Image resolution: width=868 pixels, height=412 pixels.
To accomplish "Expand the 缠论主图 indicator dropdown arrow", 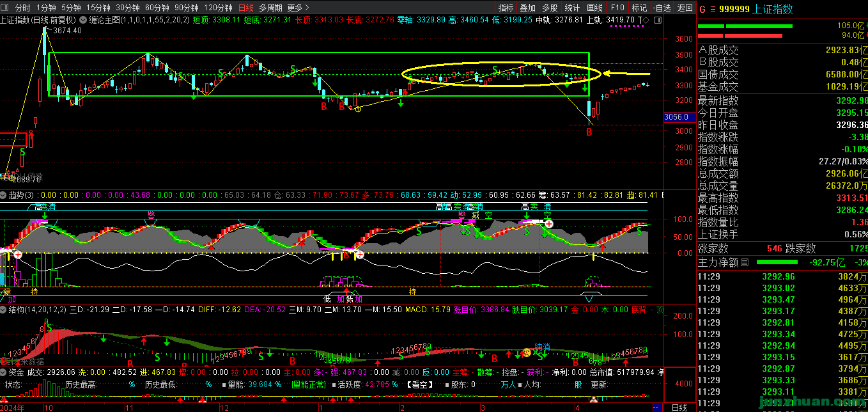I will point(84,20).
